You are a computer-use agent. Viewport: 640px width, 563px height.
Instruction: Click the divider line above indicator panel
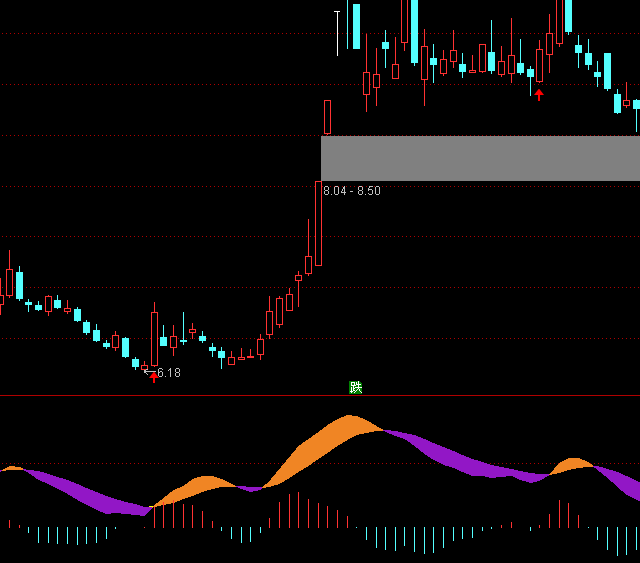320,395
